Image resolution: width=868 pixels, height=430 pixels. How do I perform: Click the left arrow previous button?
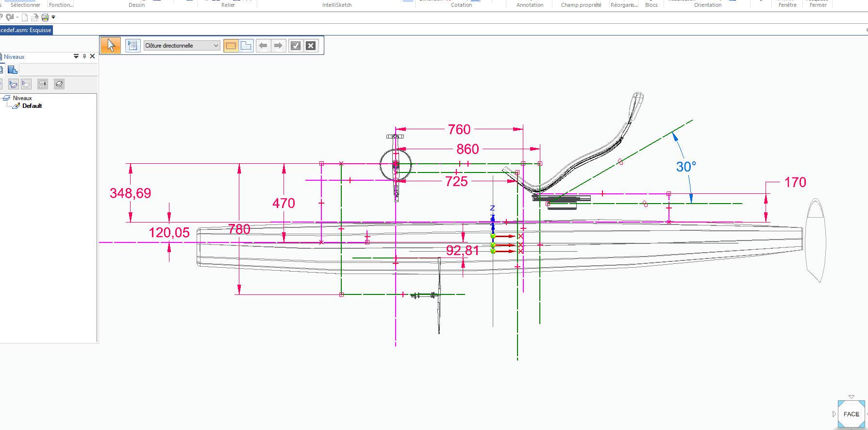(263, 46)
